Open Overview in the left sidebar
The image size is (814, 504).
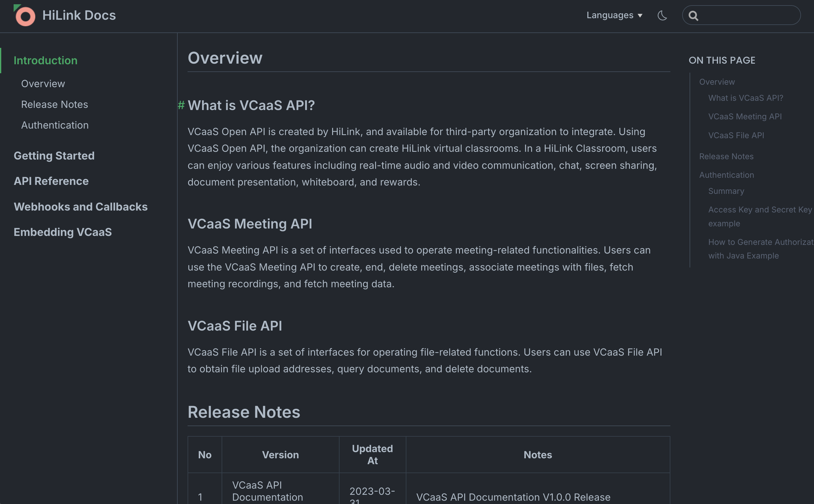tap(43, 84)
